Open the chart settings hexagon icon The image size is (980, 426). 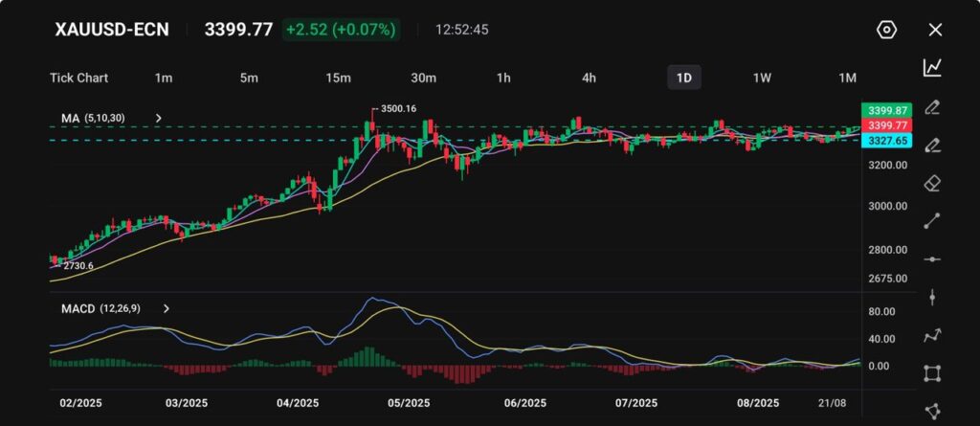click(x=886, y=30)
